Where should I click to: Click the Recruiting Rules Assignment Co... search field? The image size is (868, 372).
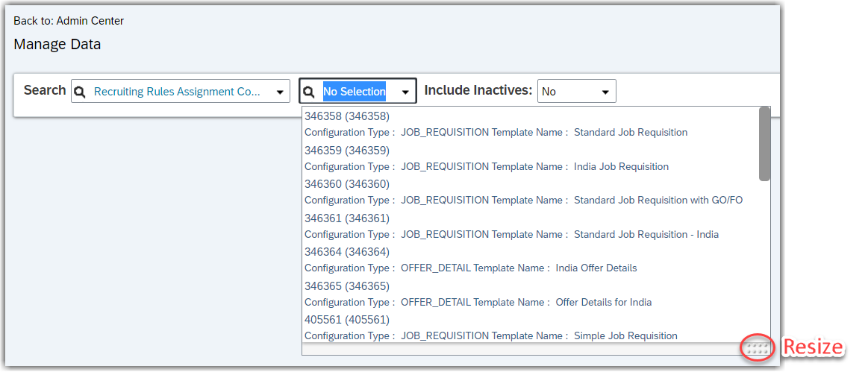point(181,91)
